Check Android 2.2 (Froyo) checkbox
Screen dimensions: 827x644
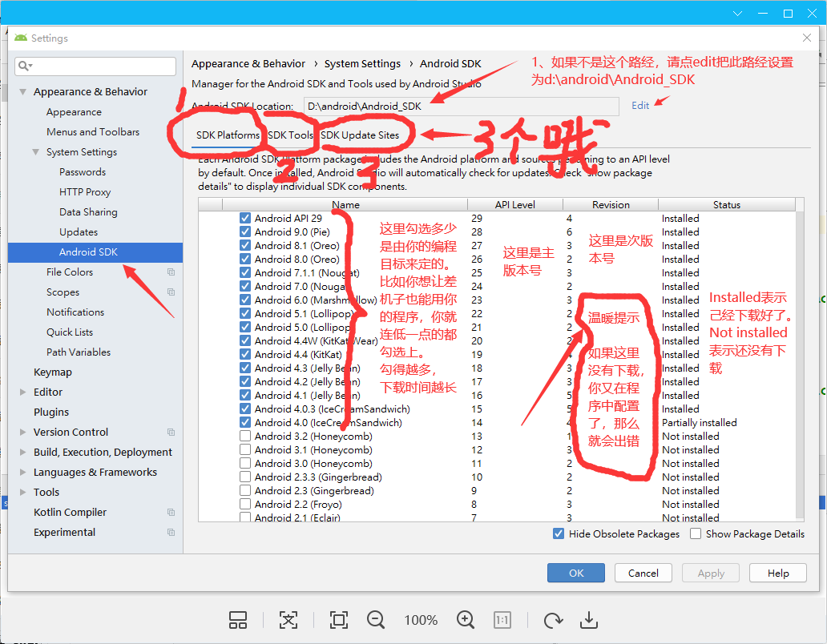244,505
